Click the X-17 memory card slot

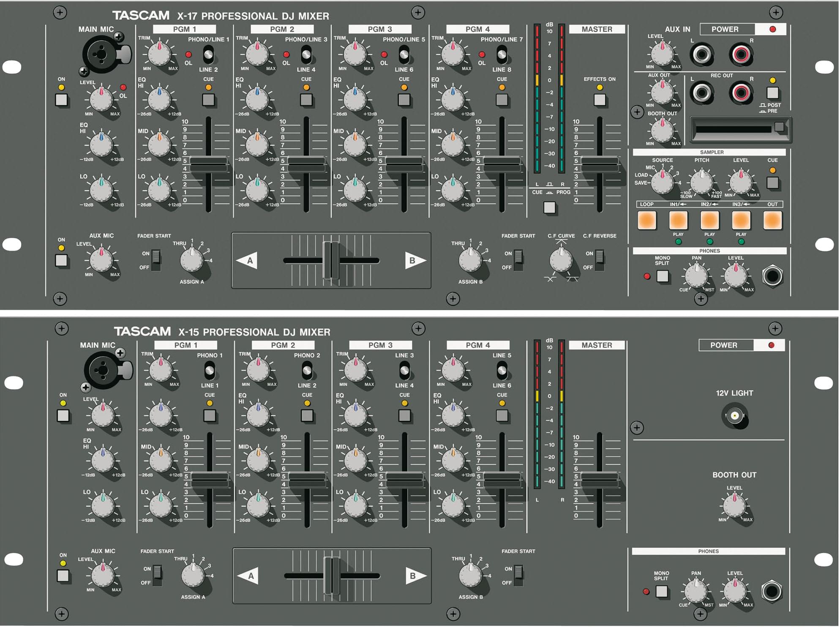coord(741,129)
